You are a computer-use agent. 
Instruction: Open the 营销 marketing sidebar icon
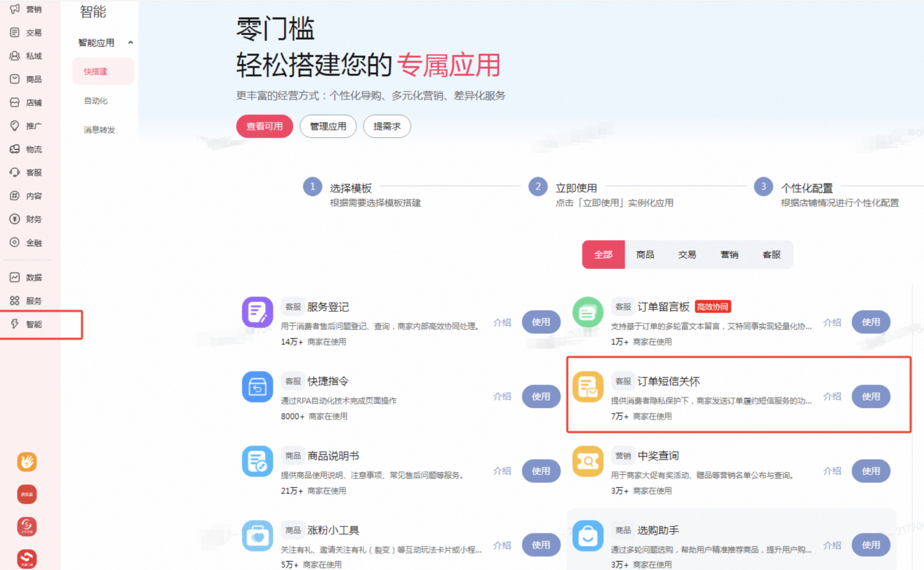pyautogui.click(x=15, y=9)
